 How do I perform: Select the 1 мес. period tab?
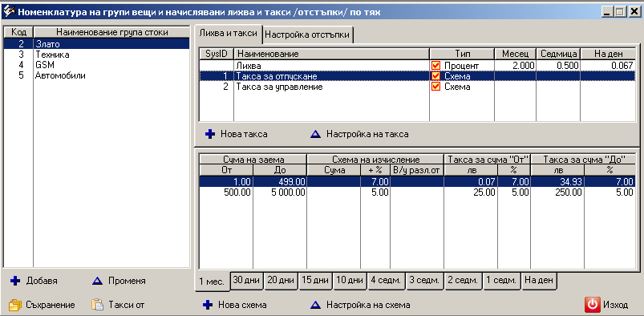tap(212, 282)
